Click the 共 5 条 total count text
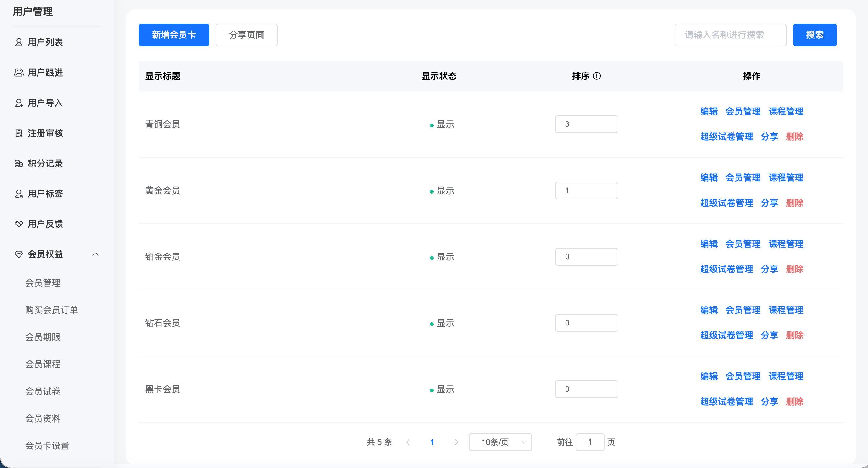The image size is (868, 468). [x=379, y=442]
